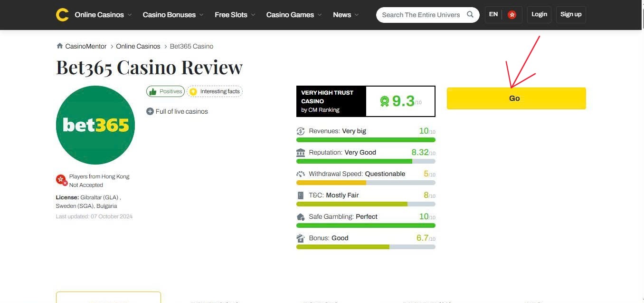Click the Withdrawal Speed yellow progress bar
The image size is (644, 303).
click(x=366, y=183)
